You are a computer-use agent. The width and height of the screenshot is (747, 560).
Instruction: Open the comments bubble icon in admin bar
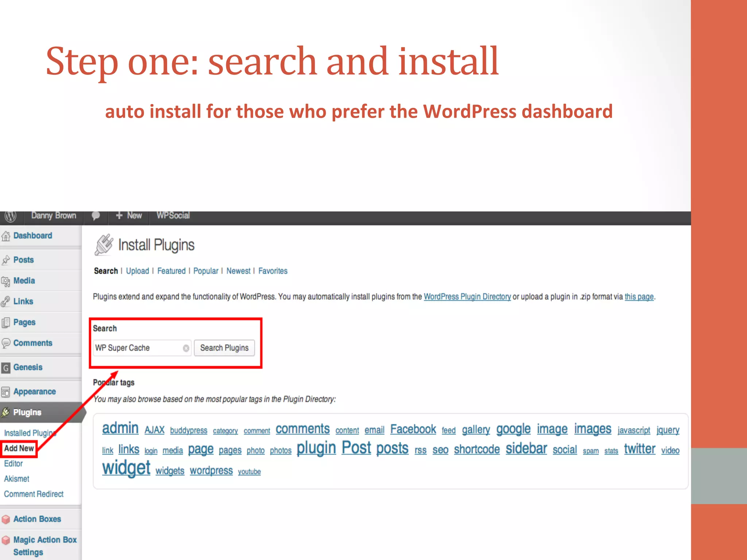coord(96,216)
